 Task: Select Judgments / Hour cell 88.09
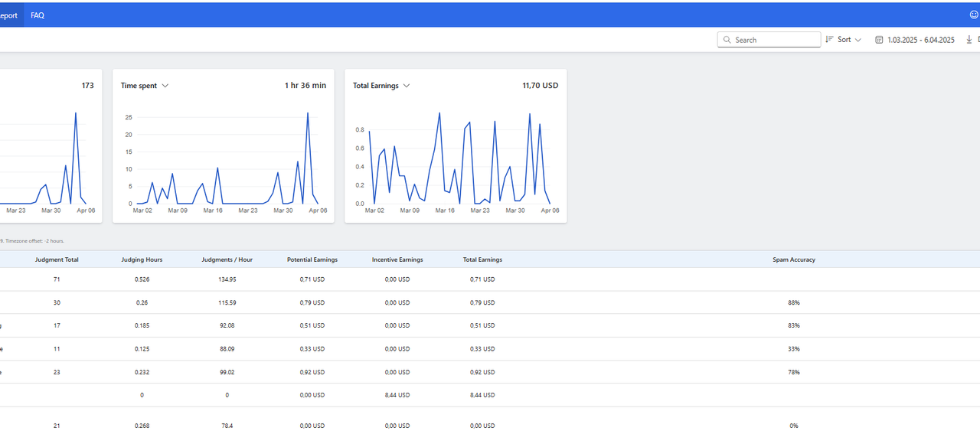227,349
